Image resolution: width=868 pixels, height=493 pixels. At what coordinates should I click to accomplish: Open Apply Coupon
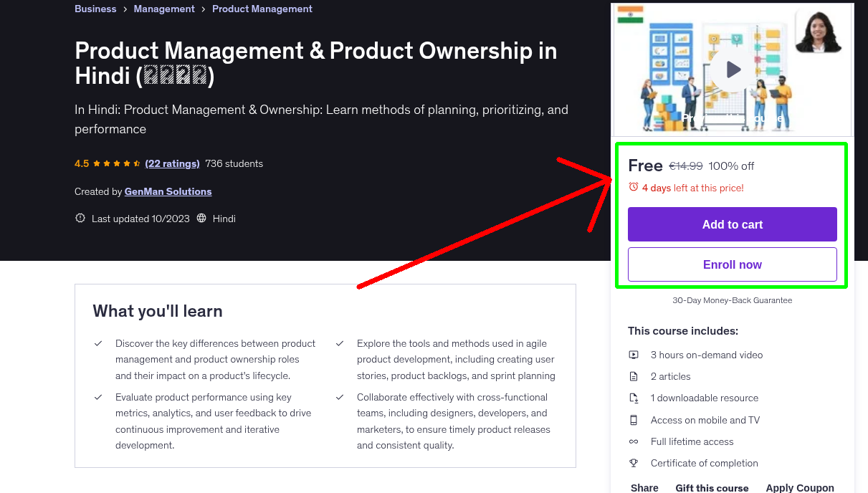[x=800, y=487]
